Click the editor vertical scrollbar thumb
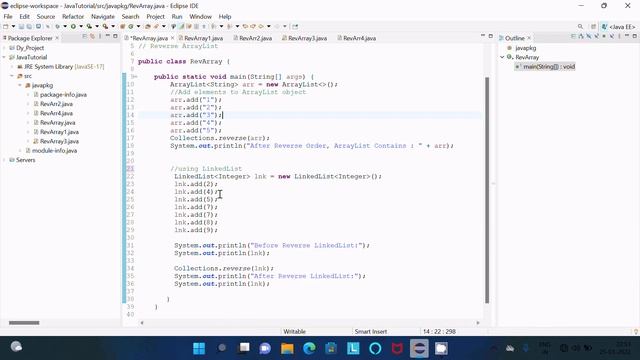640x360 pixels. 487,190
